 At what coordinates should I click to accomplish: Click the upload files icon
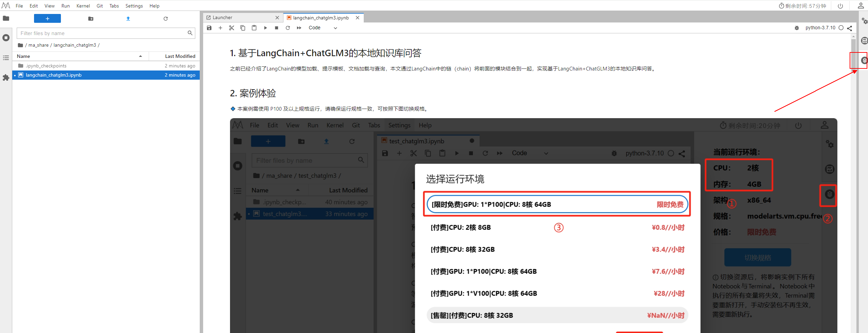[x=128, y=19]
